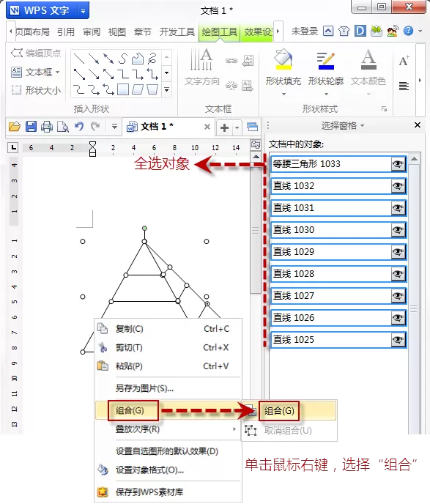Open 叠放次序(R) submenu

click(x=168, y=429)
